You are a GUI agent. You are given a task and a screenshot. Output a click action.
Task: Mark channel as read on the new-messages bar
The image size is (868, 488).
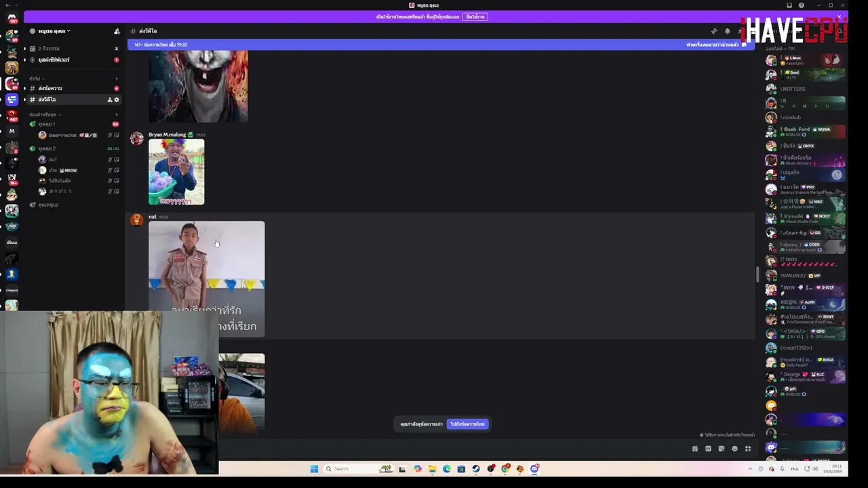pos(716,45)
